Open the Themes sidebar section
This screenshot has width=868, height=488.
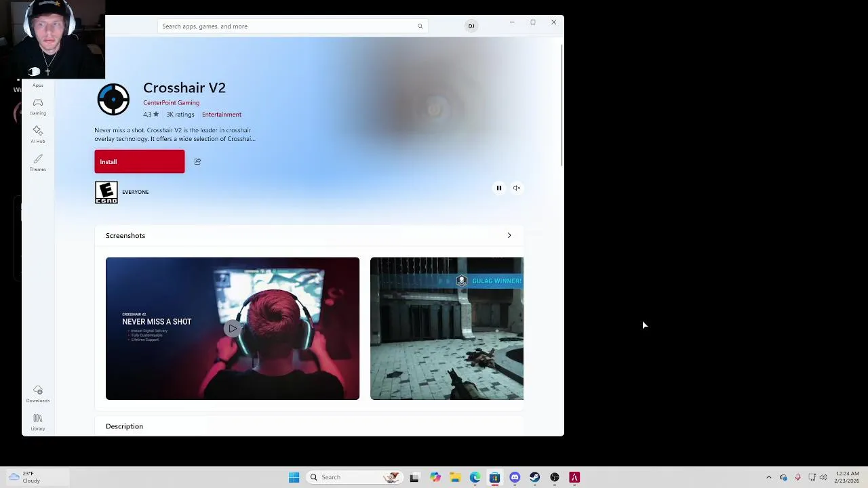tap(38, 163)
